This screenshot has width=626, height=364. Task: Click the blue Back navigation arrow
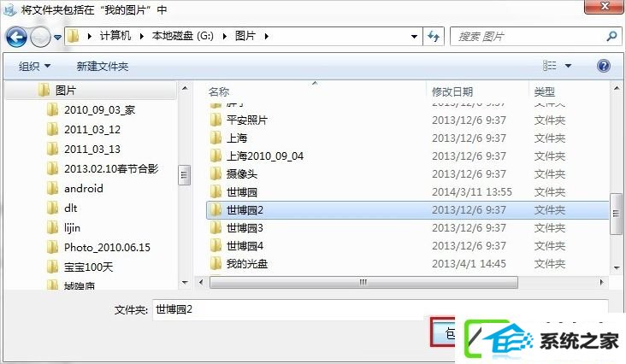16,37
